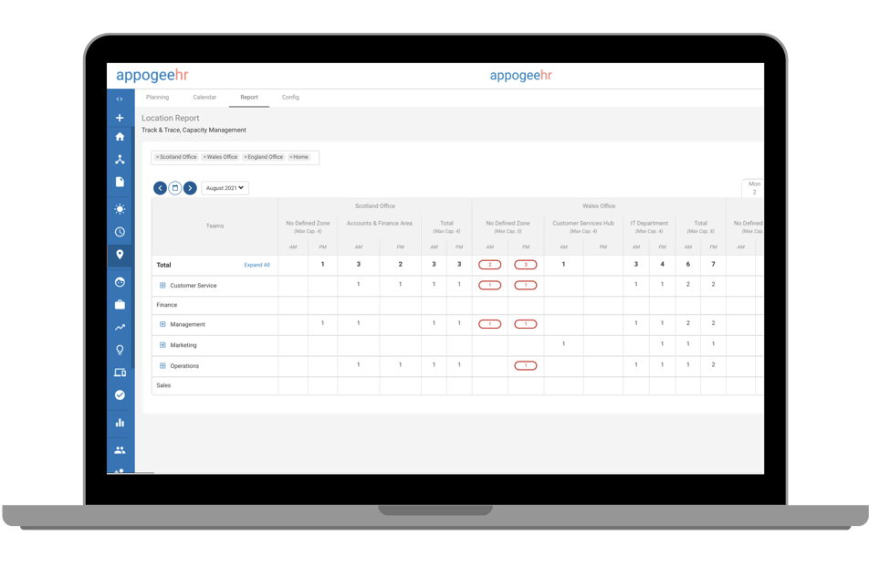Open the document page icon
Screen dimensions: 869x588
(x=120, y=182)
